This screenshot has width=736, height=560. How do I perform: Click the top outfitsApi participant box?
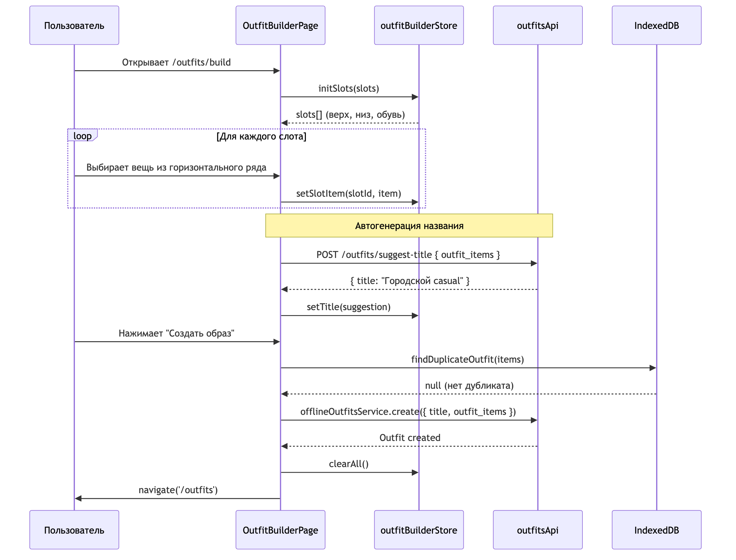coord(537,25)
